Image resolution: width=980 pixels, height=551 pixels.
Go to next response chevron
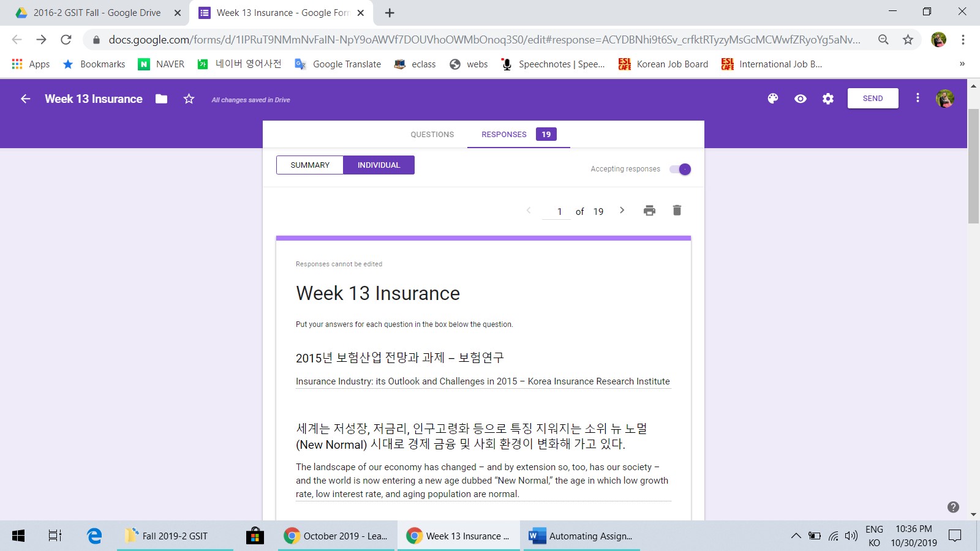(x=622, y=210)
